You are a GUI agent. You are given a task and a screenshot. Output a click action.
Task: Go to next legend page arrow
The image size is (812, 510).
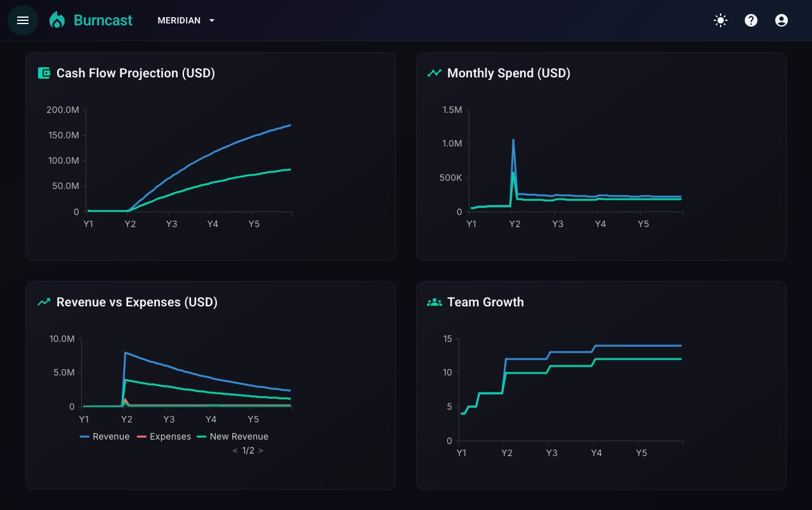pyautogui.click(x=261, y=450)
